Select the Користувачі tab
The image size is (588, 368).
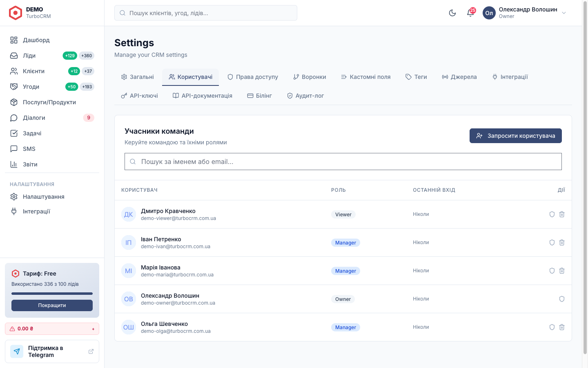click(x=191, y=77)
